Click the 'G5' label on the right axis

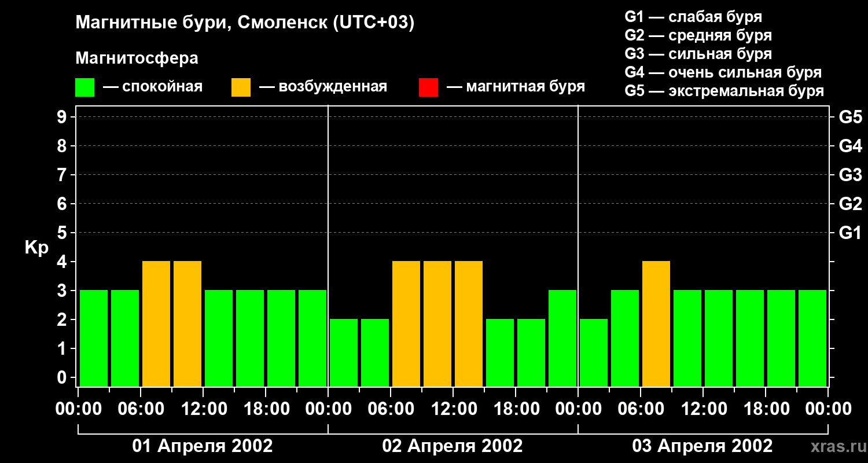[x=850, y=117]
